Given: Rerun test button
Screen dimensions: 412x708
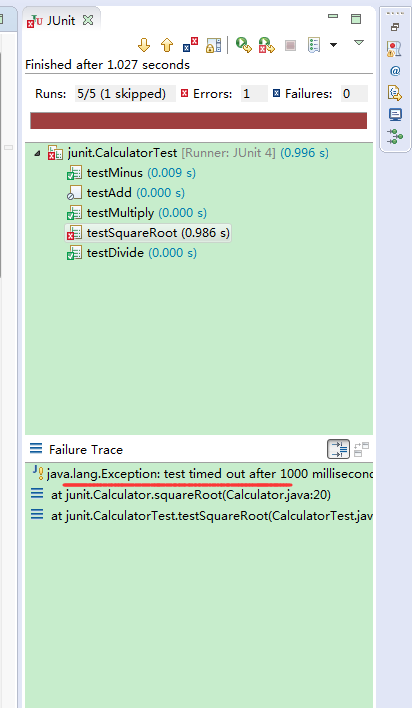Looking at the screenshot, I should [243, 45].
